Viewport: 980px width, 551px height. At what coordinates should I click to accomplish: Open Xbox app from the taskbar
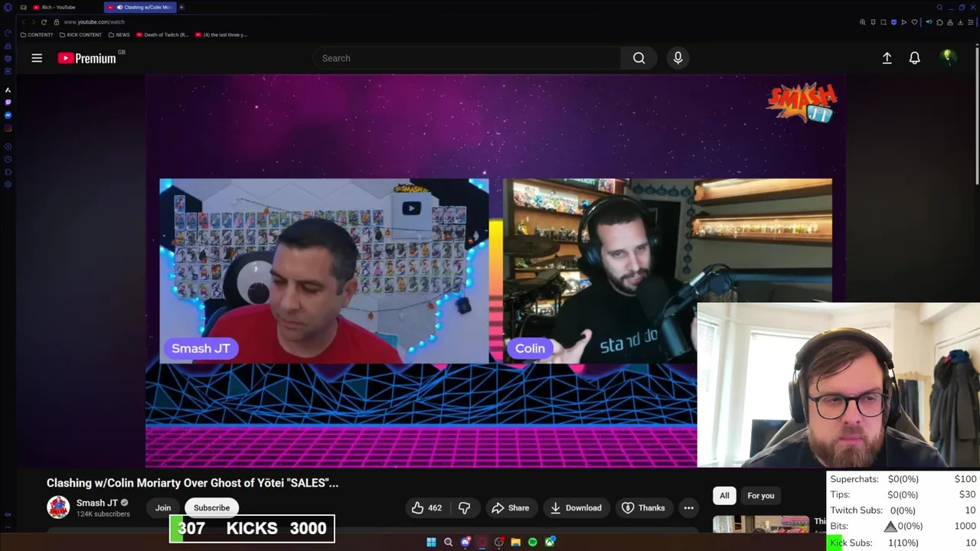point(550,542)
